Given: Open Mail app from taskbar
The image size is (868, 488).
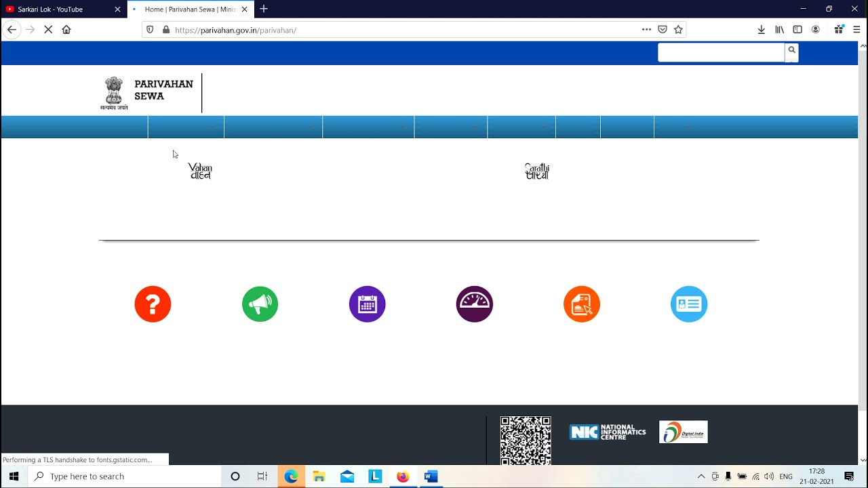Looking at the screenshot, I should coord(347,476).
